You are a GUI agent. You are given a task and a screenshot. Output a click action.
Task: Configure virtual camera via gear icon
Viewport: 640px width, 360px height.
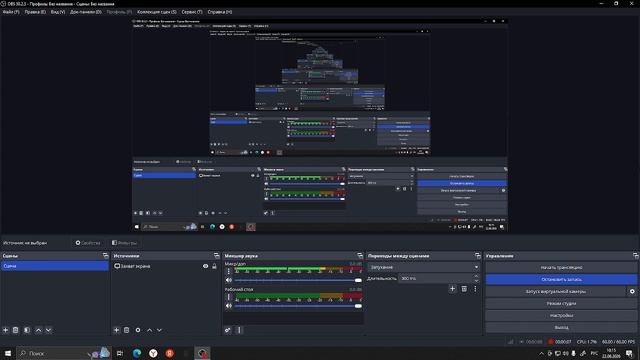coord(632,291)
